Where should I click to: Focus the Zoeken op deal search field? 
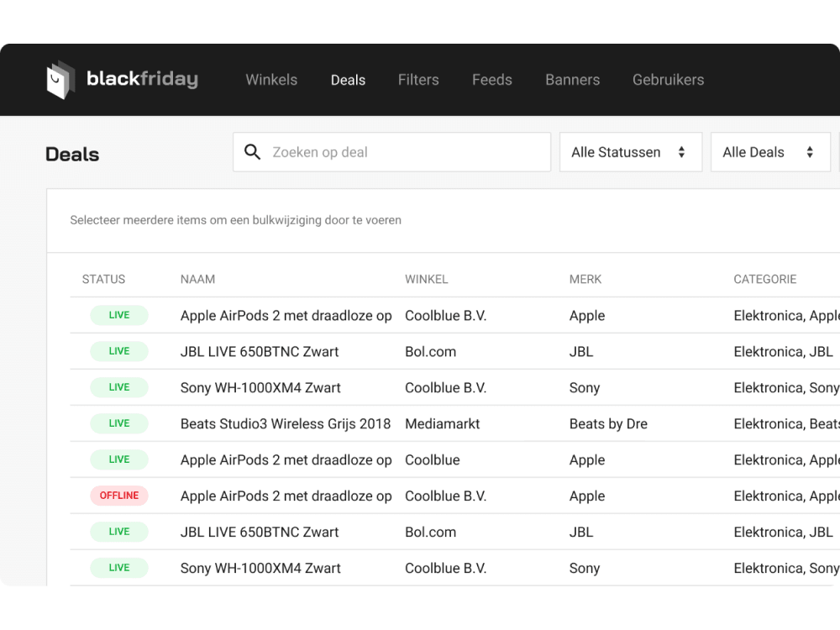coord(391,152)
